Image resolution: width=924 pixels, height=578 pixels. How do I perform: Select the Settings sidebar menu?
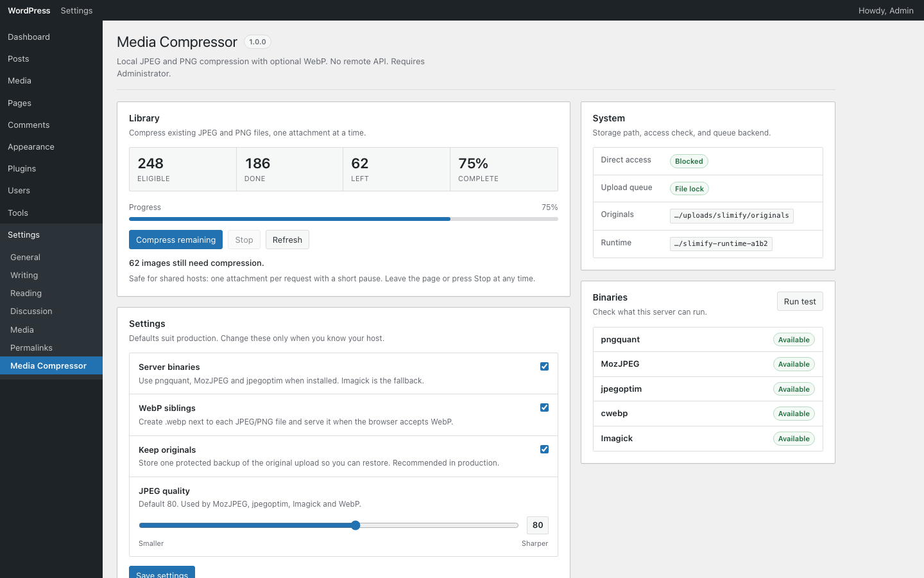[x=51, y=234]
